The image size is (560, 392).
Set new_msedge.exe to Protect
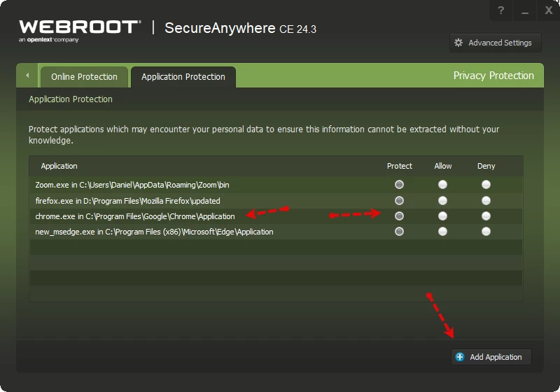point(399,232)
